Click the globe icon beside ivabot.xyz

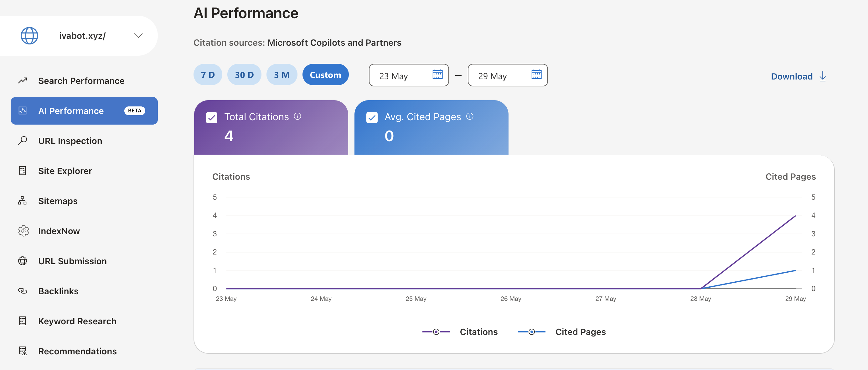tap(29, 36)
